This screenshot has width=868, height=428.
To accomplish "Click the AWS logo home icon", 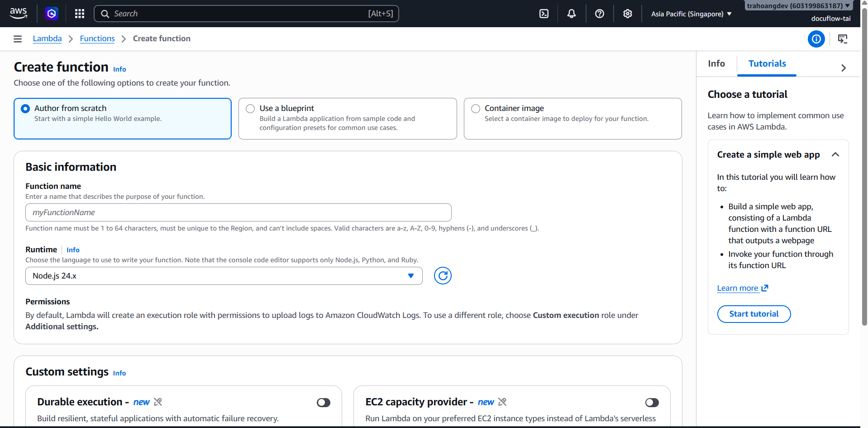I will click(x=19, y=14).
